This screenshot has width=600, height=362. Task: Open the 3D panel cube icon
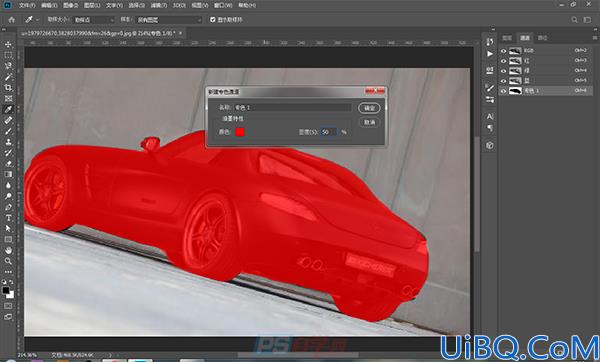coord(490,145)
